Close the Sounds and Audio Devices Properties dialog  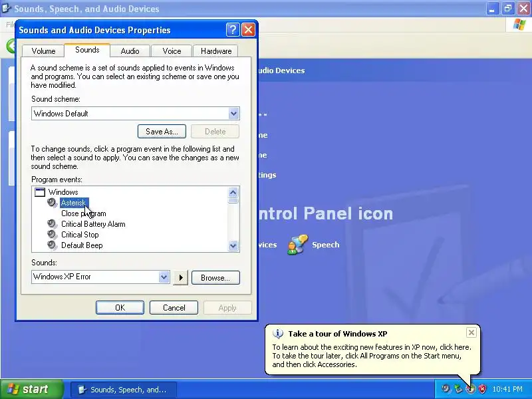pos(248,30)
